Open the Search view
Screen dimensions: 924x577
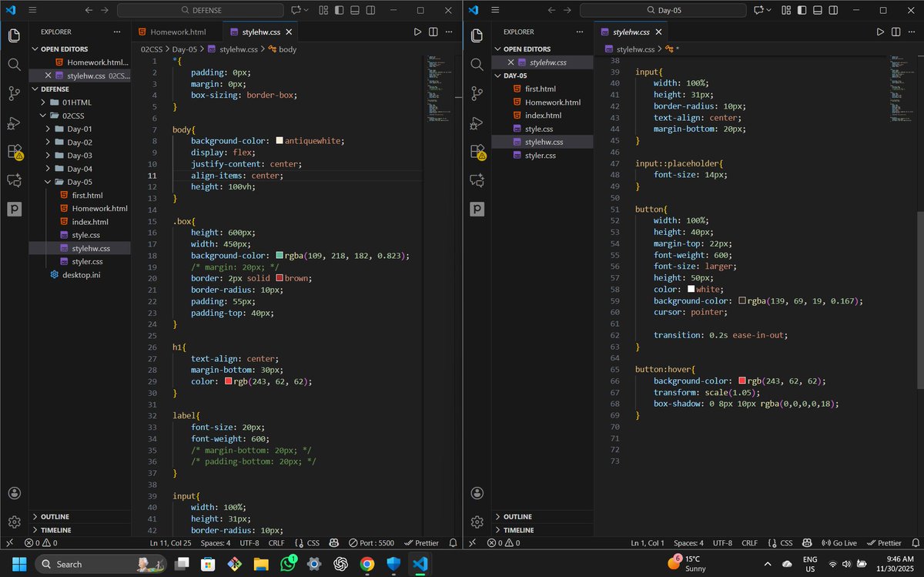coord(14,65)
